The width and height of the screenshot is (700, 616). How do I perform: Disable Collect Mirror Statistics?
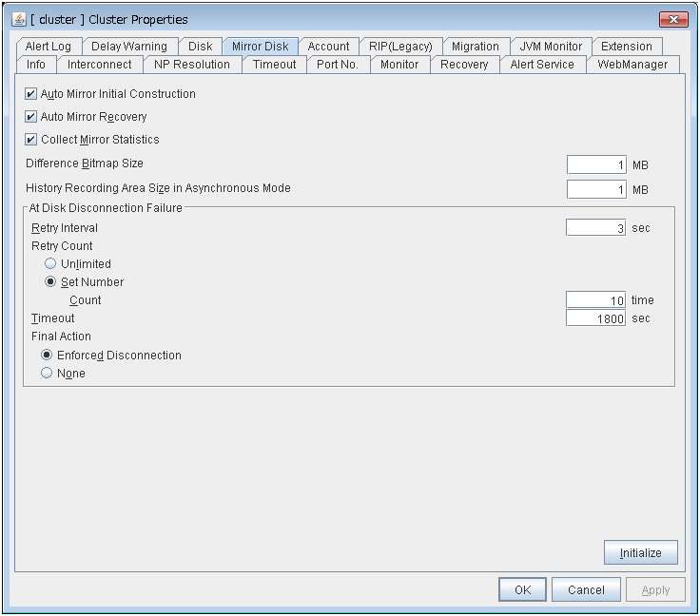[31, 140]
